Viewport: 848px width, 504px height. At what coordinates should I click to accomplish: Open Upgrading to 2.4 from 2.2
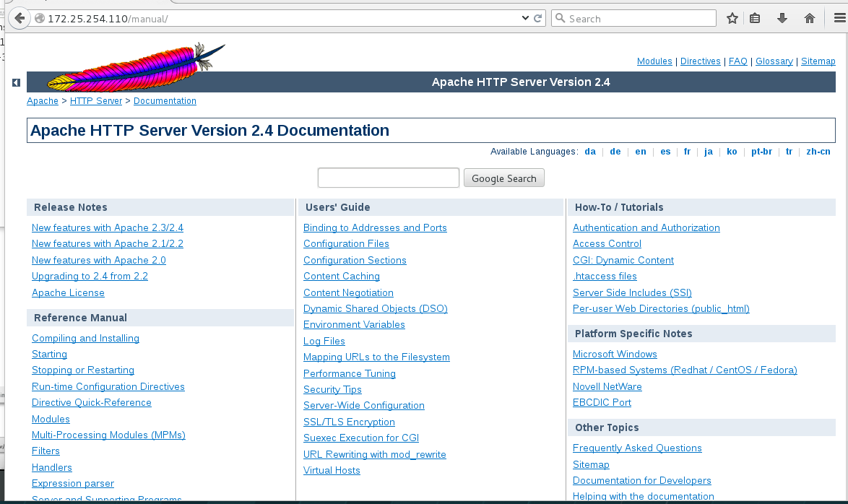pyautogui.click(x=90, y=277)
